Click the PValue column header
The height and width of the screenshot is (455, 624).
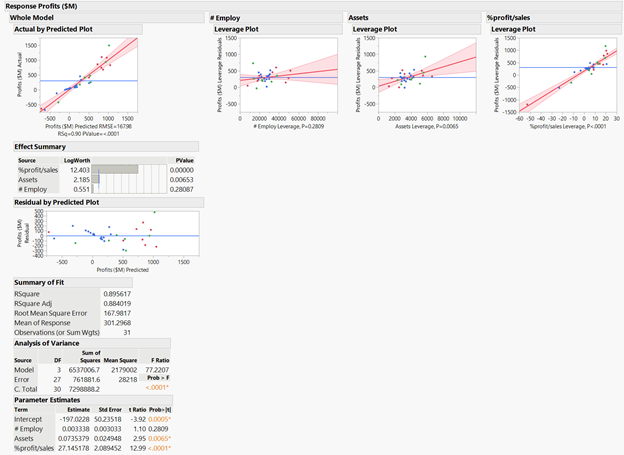click(x=185, y=160)
